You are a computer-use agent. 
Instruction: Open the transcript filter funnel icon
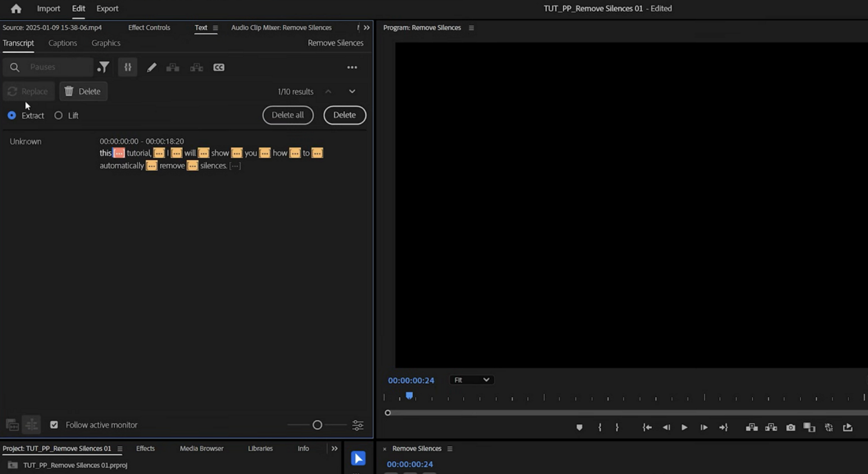103,67
